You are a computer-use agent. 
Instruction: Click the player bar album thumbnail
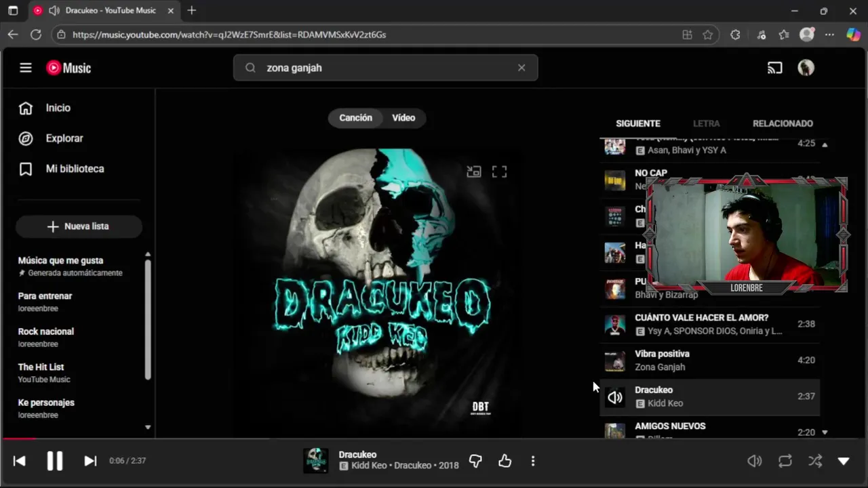(316, 461)
